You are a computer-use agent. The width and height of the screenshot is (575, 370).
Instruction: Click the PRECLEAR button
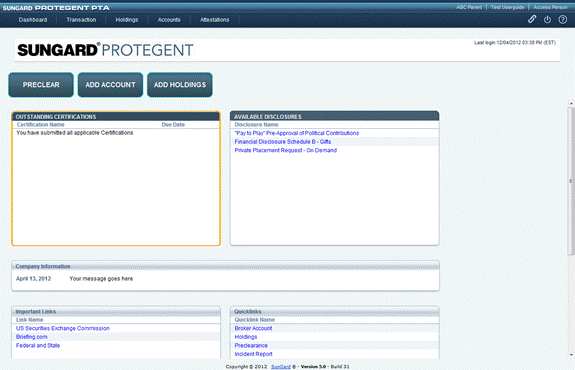41,85
